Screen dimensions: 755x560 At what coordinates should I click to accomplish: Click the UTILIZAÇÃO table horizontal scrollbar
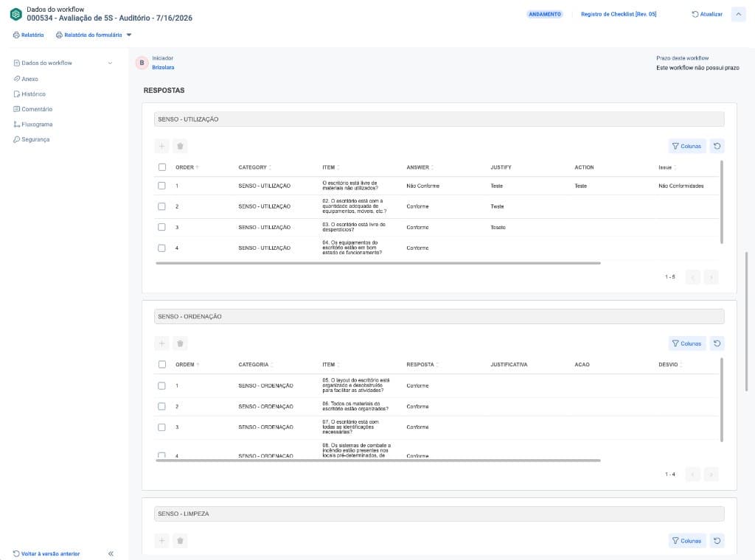click(x=378, y=263)
